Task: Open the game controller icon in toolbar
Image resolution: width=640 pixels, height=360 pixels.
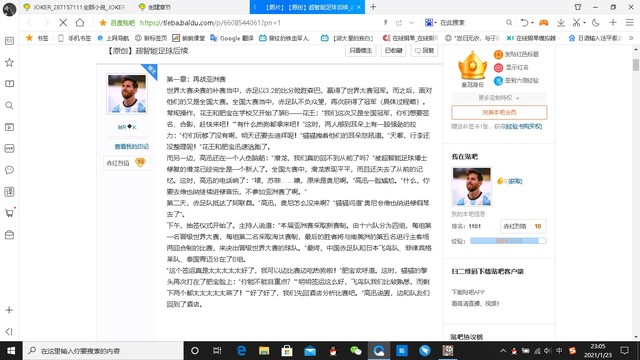Action: 543,23
